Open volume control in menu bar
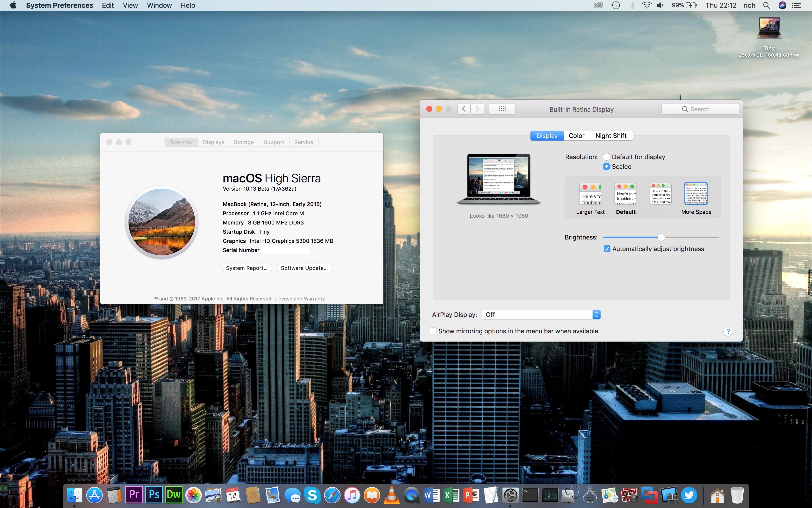This screenshot has width=812, height=508. pyautogui.click(x=660, y=5)
